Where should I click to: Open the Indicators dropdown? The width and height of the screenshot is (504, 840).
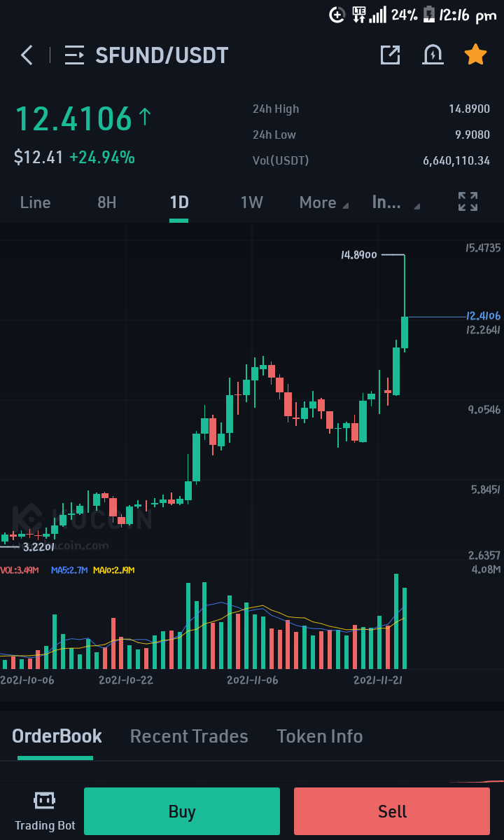point(396,202)
